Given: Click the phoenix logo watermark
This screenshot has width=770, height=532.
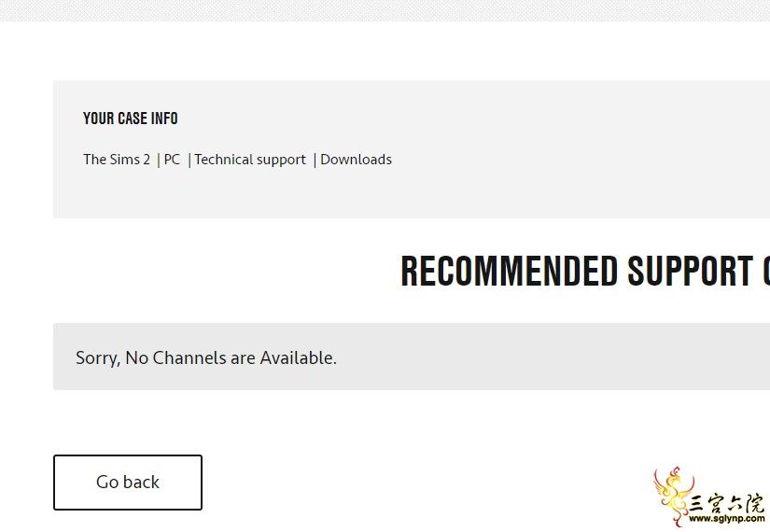Looking at the screenshot, I should [674, 496].
